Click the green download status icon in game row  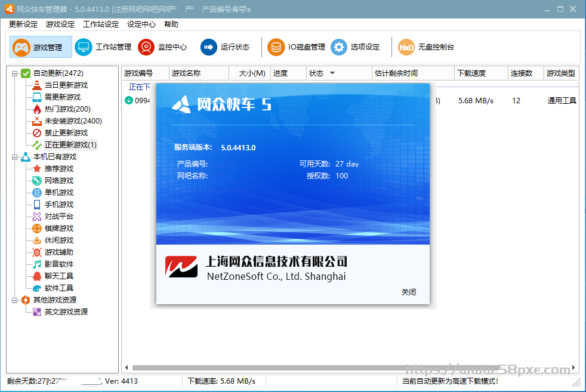[x=129, y=100]
